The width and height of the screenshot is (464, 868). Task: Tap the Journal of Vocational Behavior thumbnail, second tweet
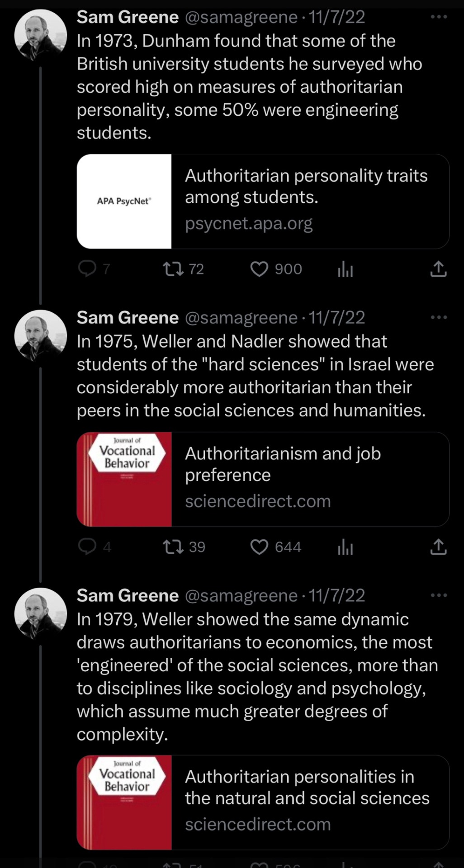point(124,479)
